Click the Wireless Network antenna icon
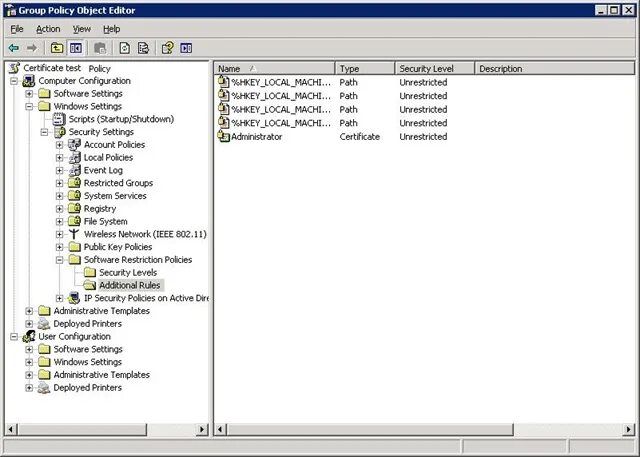The width and height of the screenshot is (640, 457). pyautogui.click(x=74, y=234)
